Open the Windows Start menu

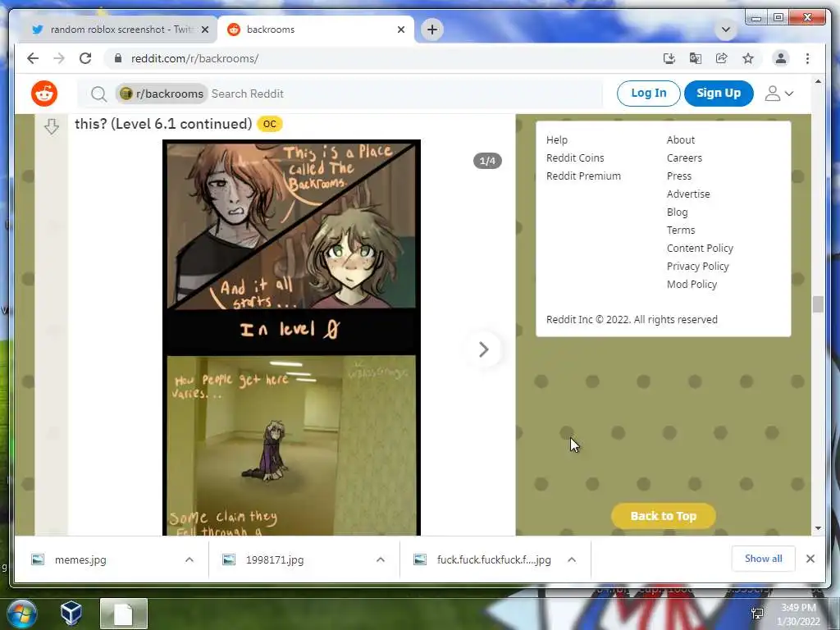point(22,614)
